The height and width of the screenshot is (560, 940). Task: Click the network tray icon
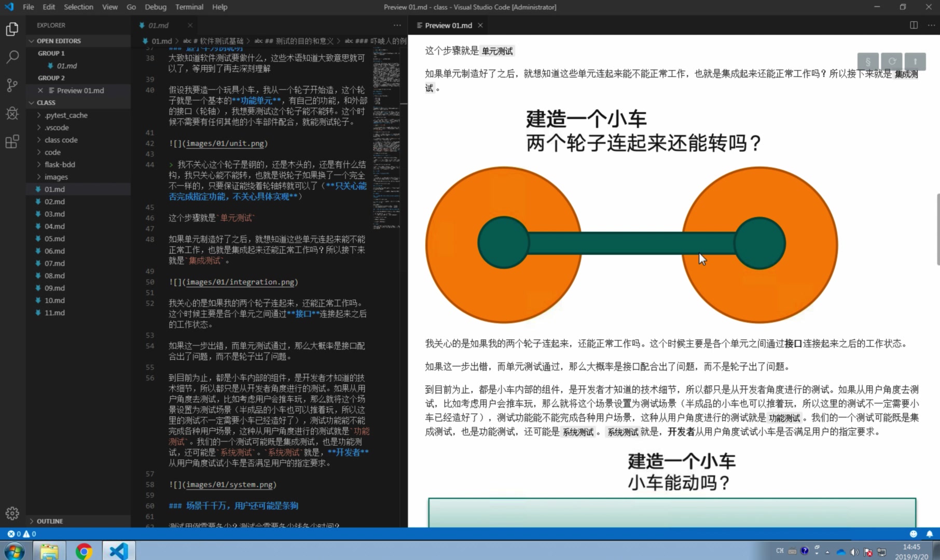[881, 552]
